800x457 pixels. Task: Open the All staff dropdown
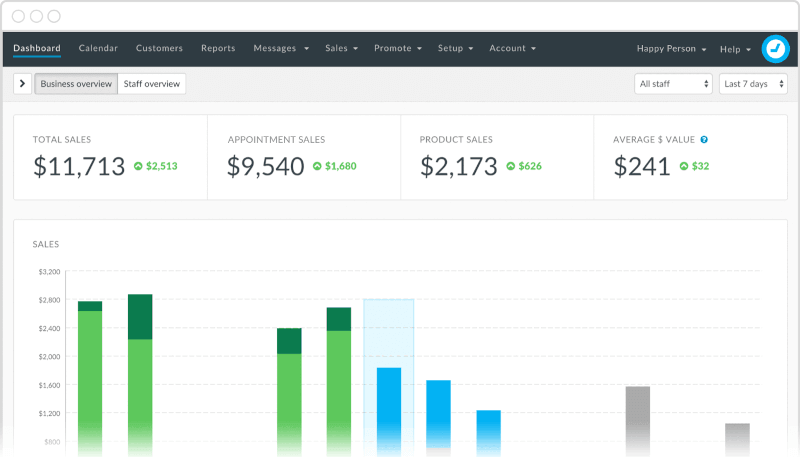pos(673,84)
